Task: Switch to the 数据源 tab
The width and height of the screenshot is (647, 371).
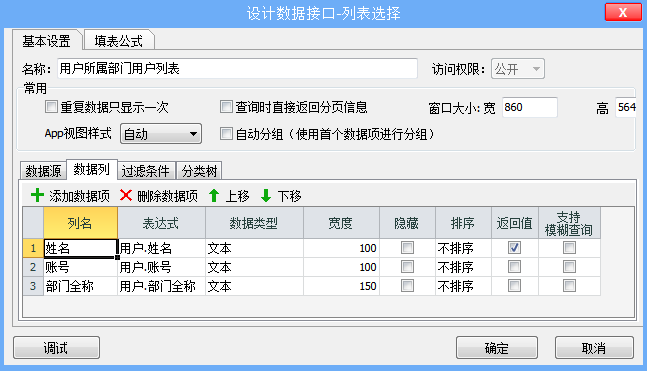Action: click(x=43, y=171)
